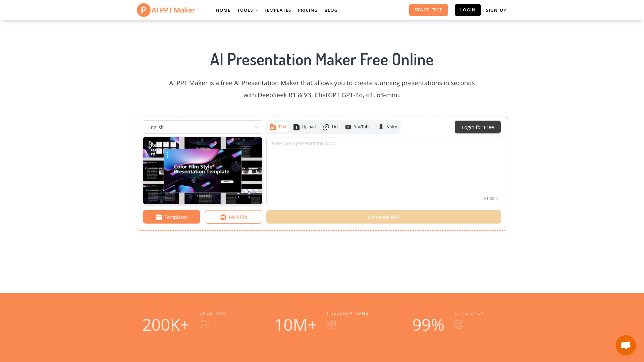Image resolution: width=644 pixels, height=362 pixels.
Task: Click the URL input icon
Action: 326,127
